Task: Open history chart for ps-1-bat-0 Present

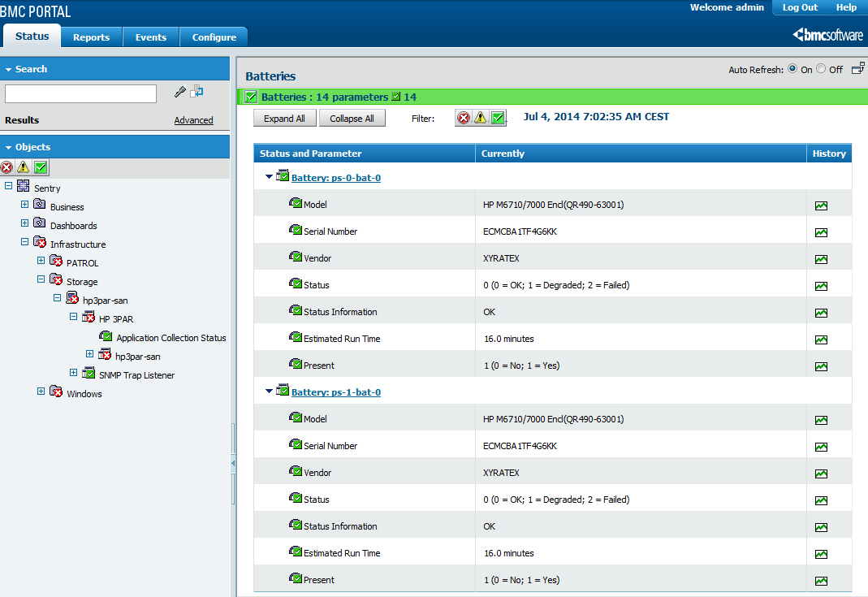Action: tap(821, 581)
